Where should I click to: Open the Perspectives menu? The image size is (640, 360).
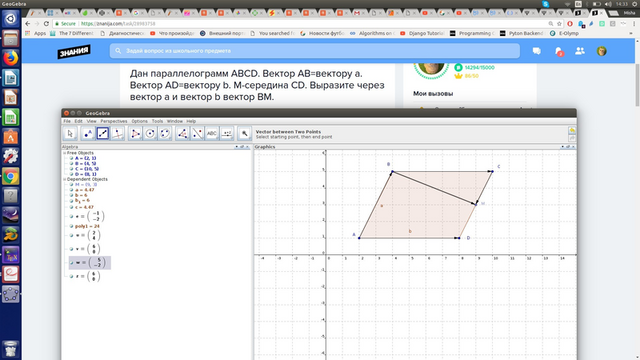[x=114, y=121]
